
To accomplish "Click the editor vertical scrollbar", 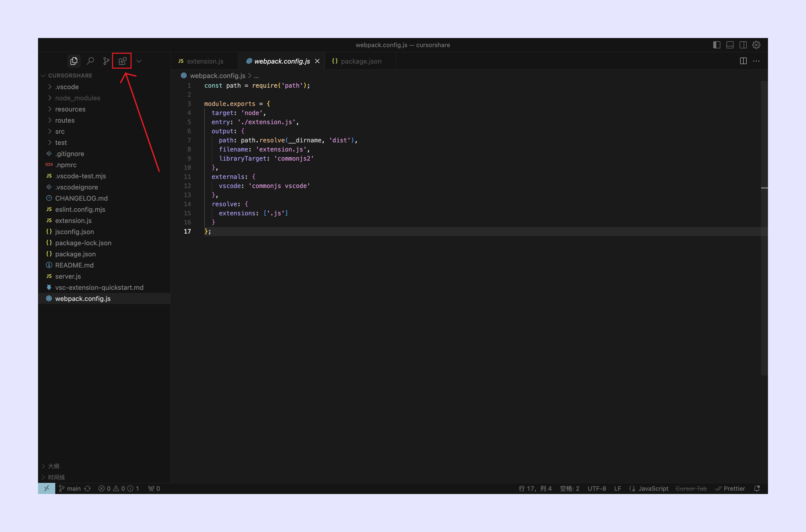I will click(764, 228).
